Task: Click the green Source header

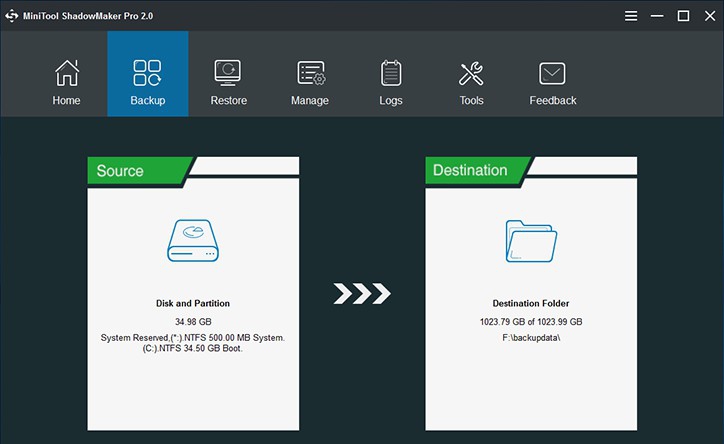Action: (x=141, y=171)
